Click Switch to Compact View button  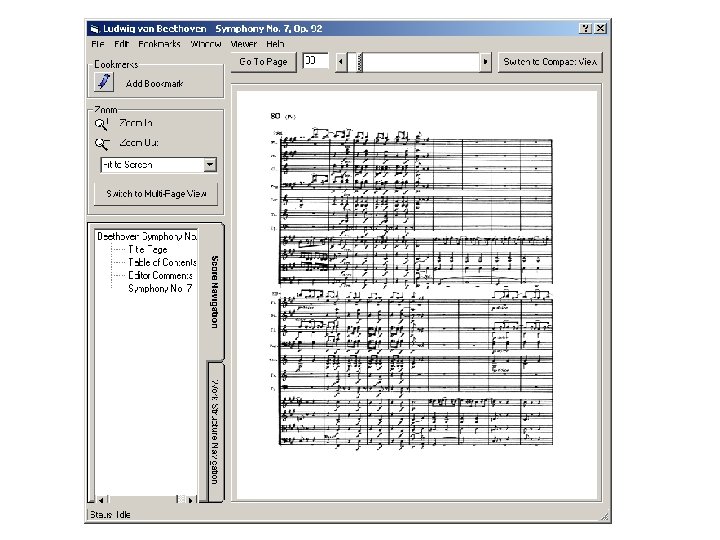(550, 62)
